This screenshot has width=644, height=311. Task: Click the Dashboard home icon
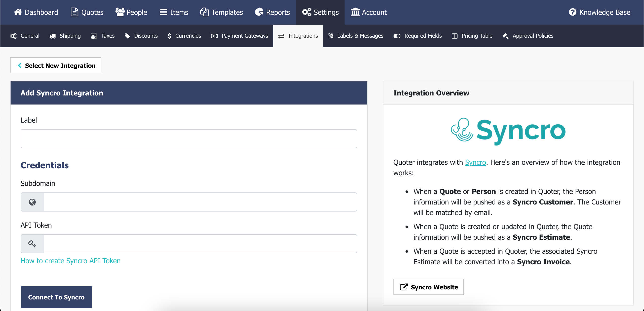[x=18, y=12]
